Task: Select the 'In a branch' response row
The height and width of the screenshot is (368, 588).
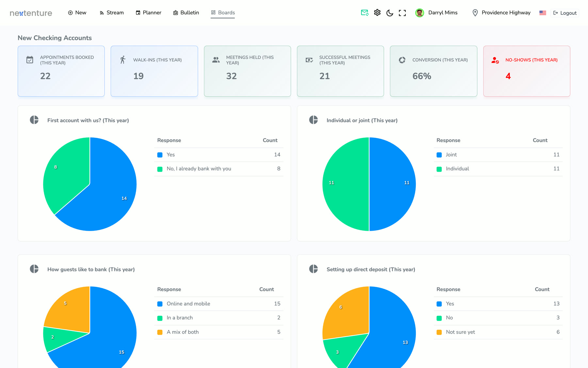Action: [219, 318]
